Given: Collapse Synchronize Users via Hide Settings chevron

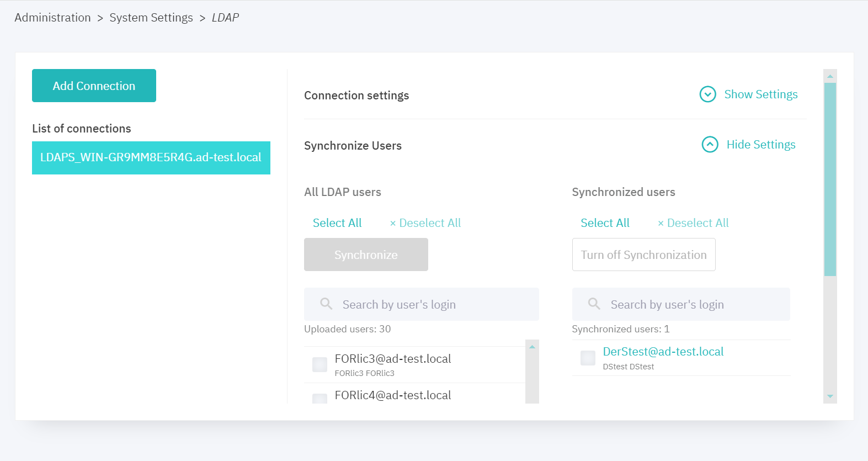Looking at the screenshot, I should 710,145.
